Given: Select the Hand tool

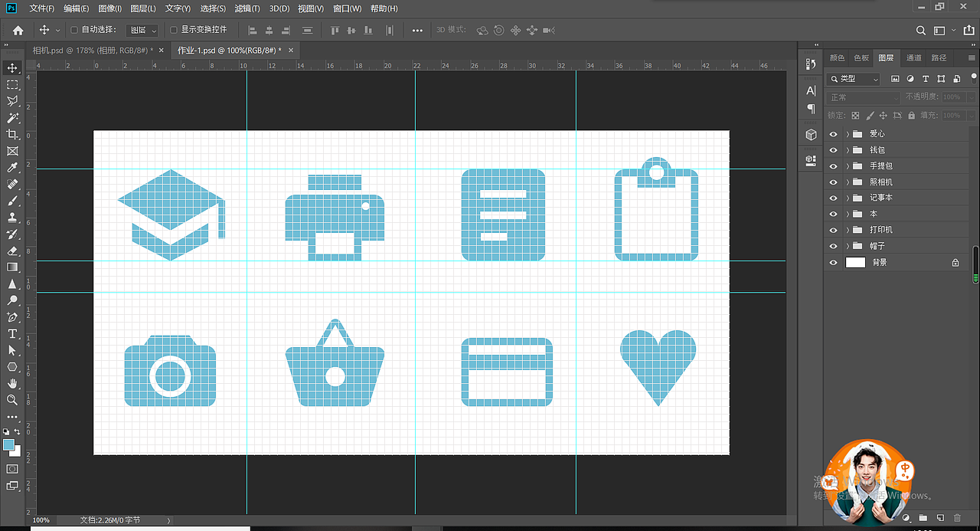Looking at the screenshot, I should [x=12, y=383].
